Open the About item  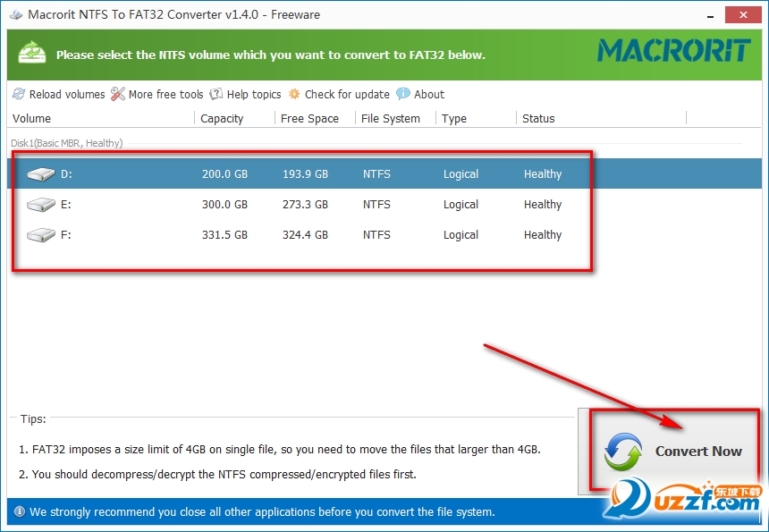[429, 94]
